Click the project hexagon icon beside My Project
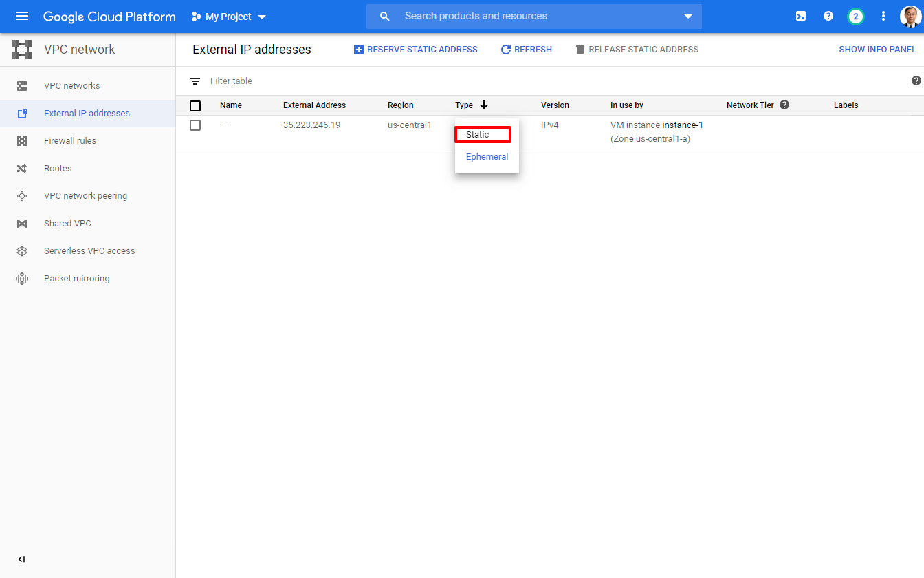This screenshot has height=578, width=924. pyautogui.click(x=197, y=17)
